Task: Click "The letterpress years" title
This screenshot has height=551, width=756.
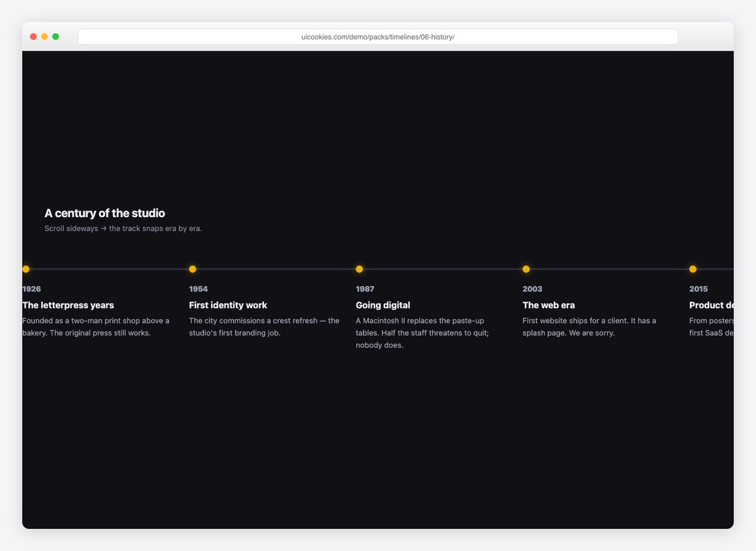Action: tap(68, 305)
